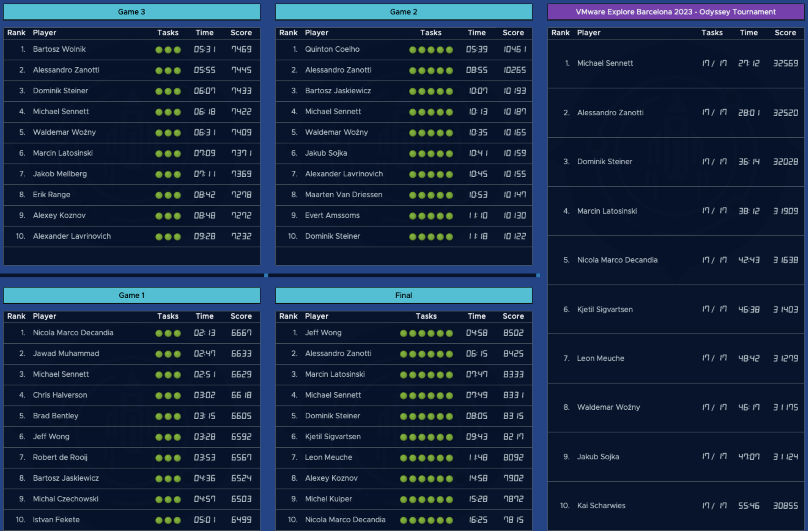Click Quinton Coelho's green task dots
808x532 pixels.
click(431, 50)
